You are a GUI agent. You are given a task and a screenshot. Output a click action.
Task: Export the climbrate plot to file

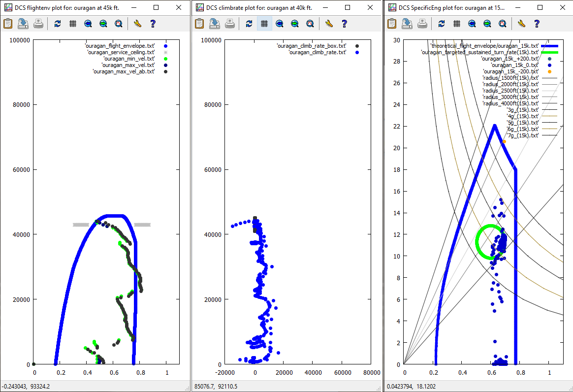point(215,23)
